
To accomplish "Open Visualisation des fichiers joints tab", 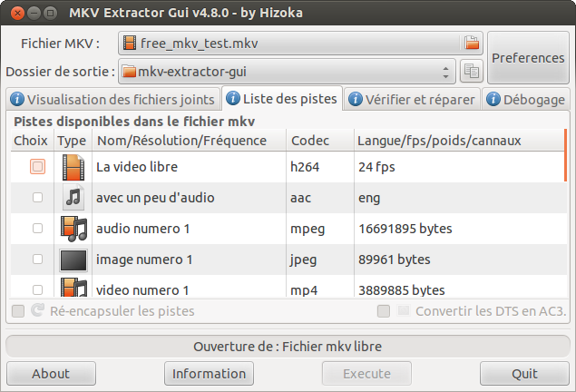I will [113, 100].
